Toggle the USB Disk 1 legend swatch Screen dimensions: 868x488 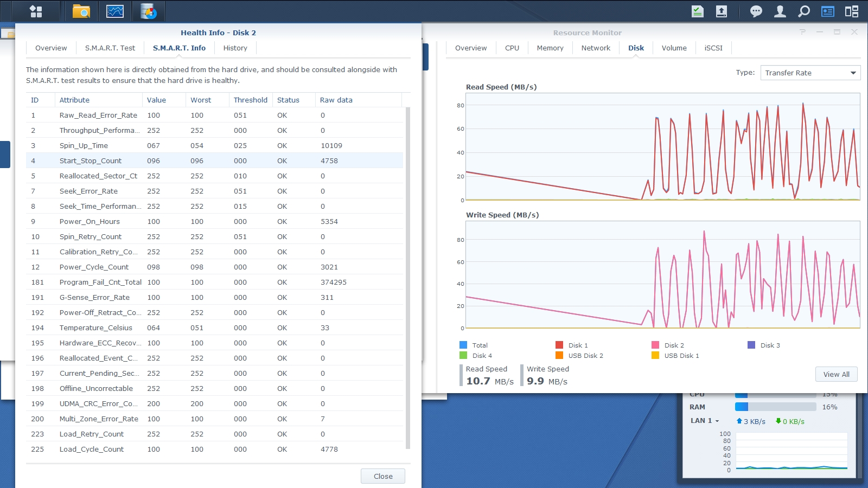(x=655, y=355)
